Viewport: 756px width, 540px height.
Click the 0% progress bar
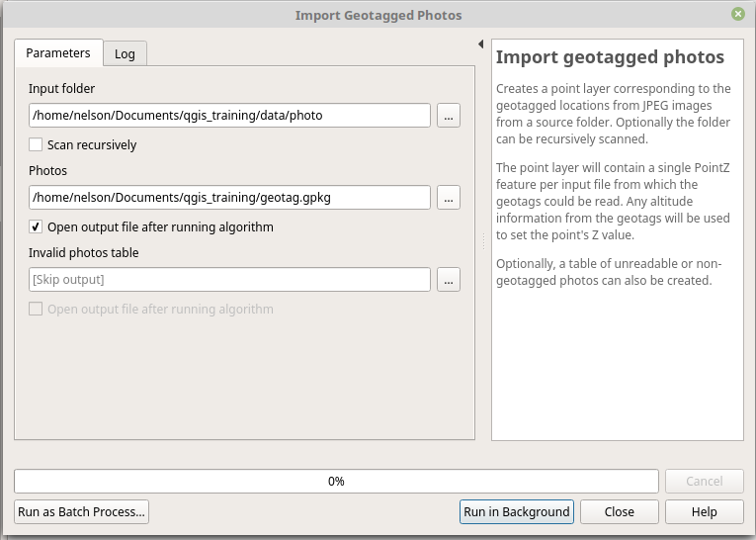click(x=336, y=481)
